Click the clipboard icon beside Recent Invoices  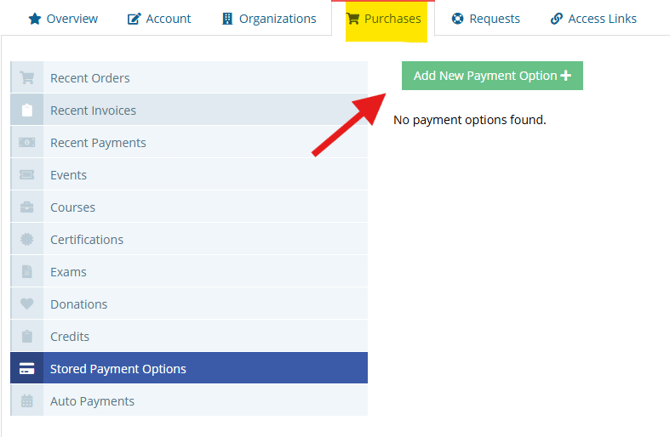[x=27, y=111]
